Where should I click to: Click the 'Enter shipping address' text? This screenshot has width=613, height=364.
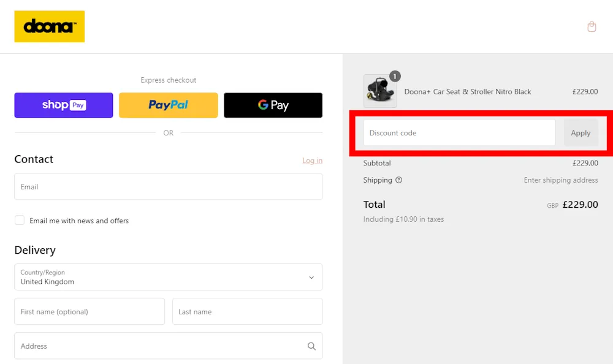(561, 180)
